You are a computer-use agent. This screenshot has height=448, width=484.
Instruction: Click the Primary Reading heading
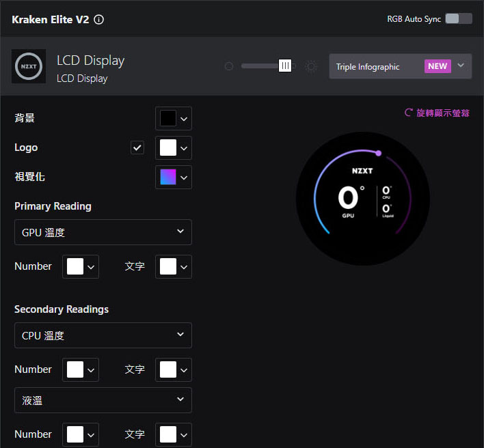point(53,206)
